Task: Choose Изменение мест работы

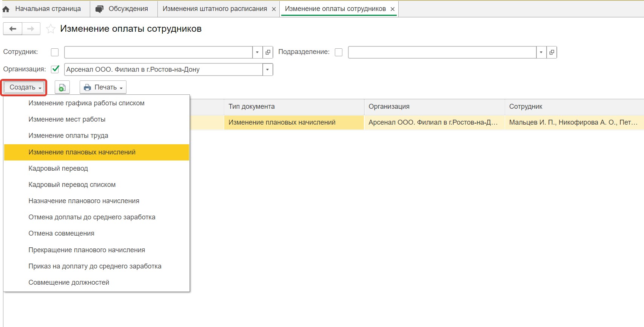Action: tap(97, 119)
